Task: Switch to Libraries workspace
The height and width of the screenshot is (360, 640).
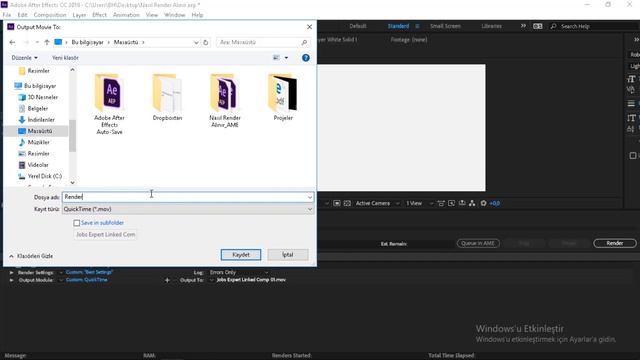Action: coord(491,26)
